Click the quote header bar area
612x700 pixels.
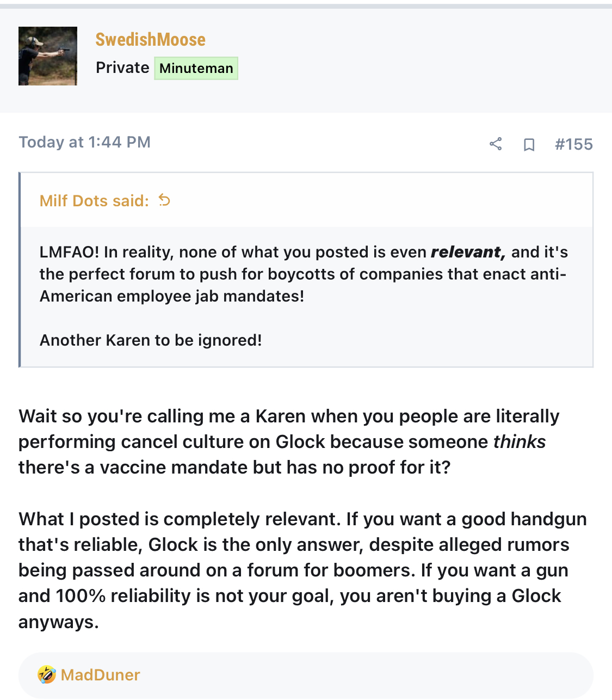(x=307, y=200)
